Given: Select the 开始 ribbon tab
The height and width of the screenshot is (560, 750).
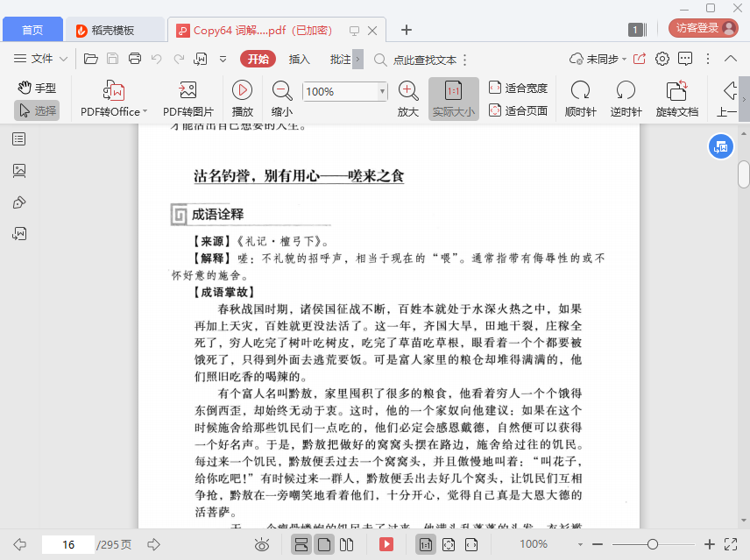Looking at the screenshot, I should point(258,59).
